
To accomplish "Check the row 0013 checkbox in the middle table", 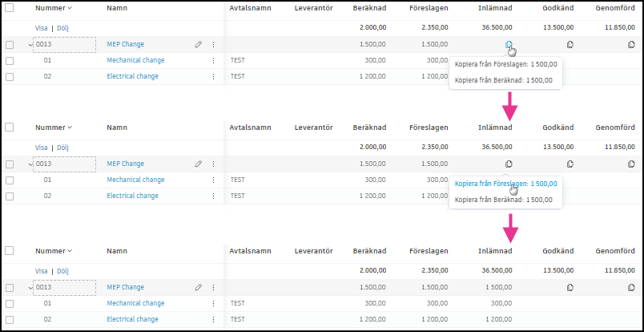I will click(x=10, y=164).
